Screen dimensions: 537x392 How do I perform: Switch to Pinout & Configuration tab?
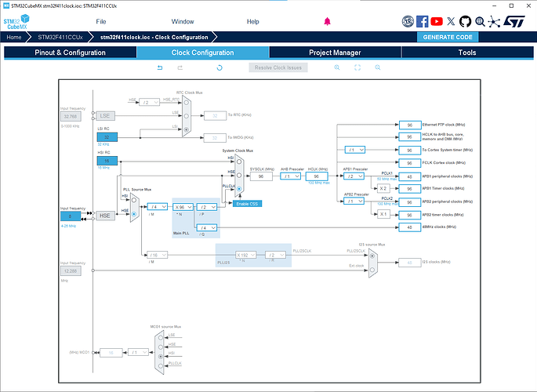pos(71,53)
